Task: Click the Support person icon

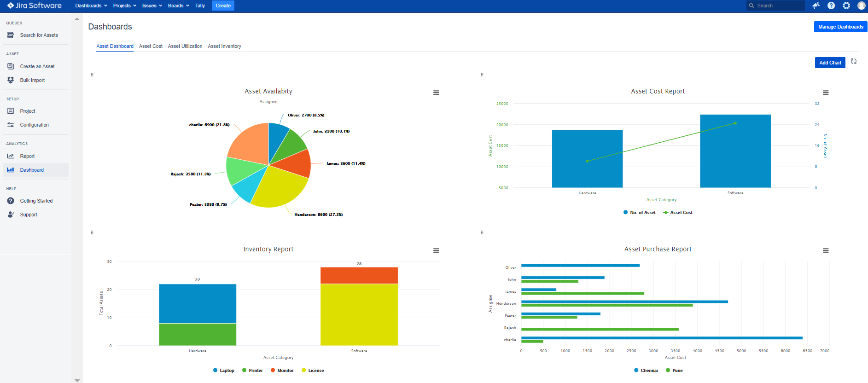Action: click(x=11, y=215)
